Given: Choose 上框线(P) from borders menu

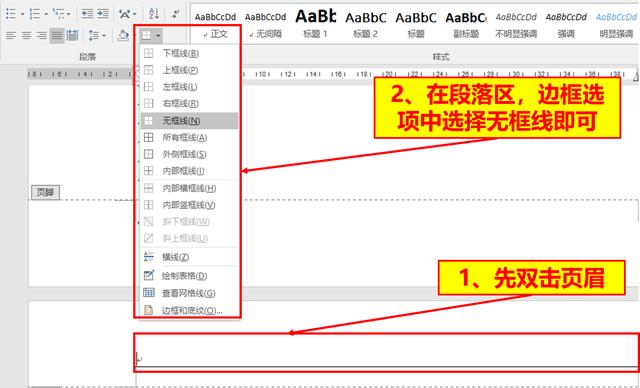Looking at the screenshot, I should (189, 70).
